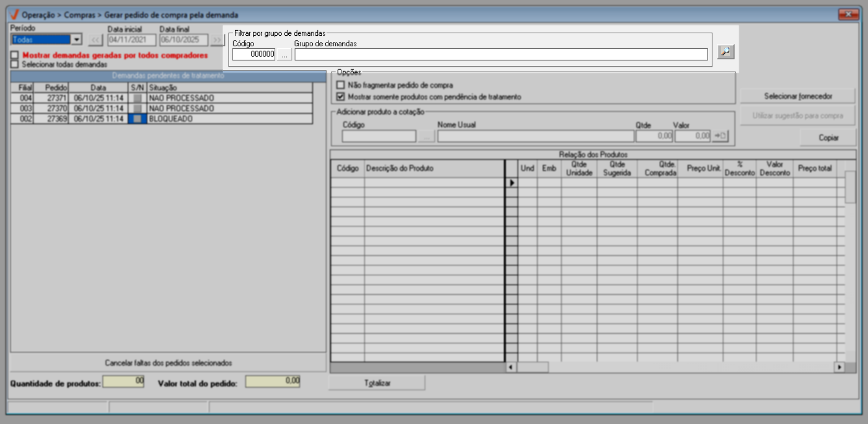The image size is (868, 424).
Task: Enable Mostrar demandas geradas por todos compradores
Action: (15, 55)
